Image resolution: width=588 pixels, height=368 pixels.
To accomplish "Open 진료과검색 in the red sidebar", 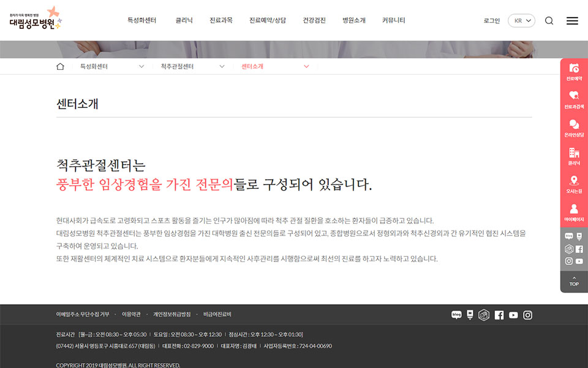I will tap(574, 99).
